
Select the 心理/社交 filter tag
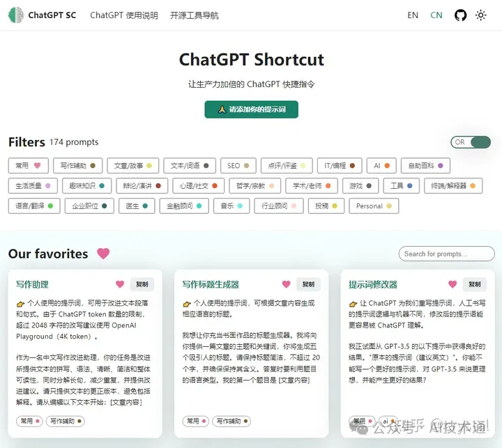pos(199,185)
